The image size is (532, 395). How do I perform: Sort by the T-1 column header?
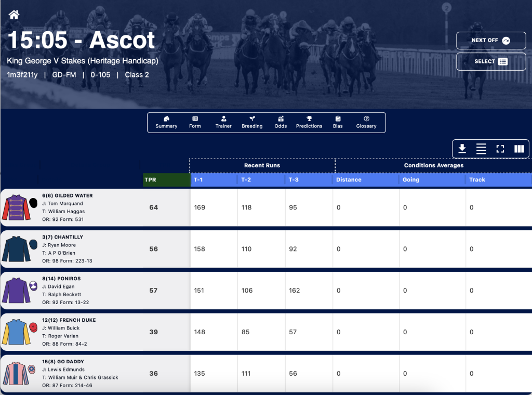coord(214,180)
